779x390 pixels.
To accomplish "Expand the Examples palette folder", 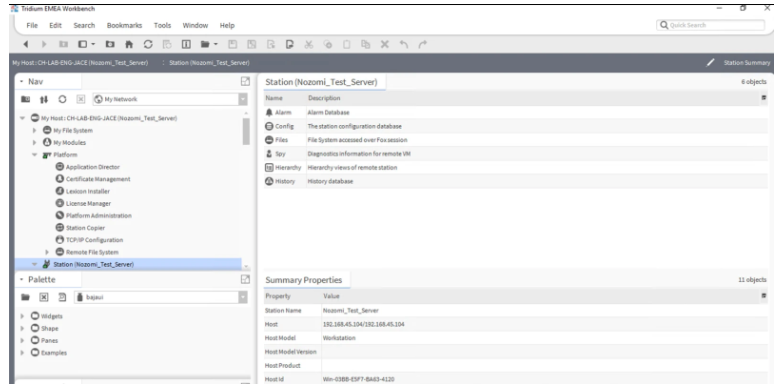I will coord(22,352).
